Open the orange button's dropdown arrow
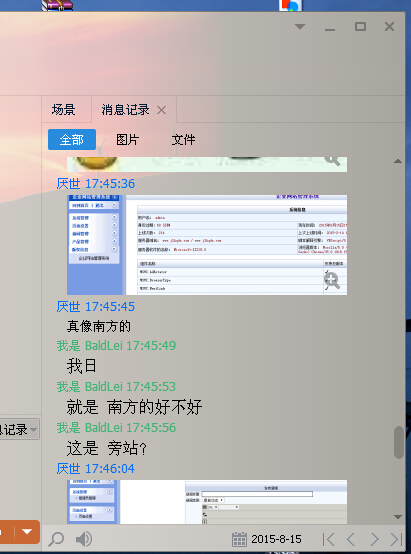 [27, 532]
